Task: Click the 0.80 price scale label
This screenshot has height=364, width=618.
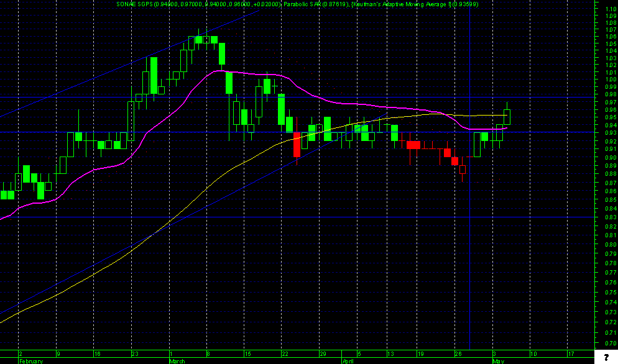Action: coord(611,244)
